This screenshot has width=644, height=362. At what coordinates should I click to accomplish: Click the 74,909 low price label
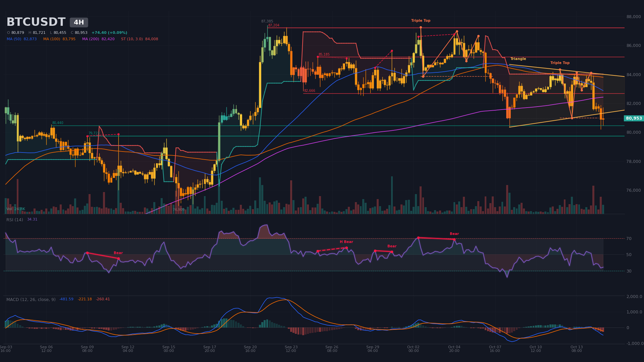[178, 210]
